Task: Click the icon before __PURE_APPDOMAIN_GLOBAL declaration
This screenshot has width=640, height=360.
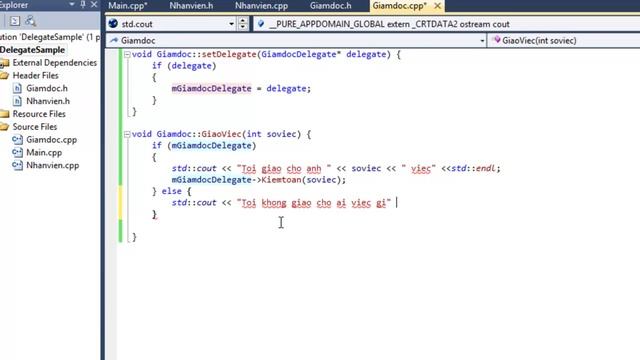Action: tap(261, 24)
